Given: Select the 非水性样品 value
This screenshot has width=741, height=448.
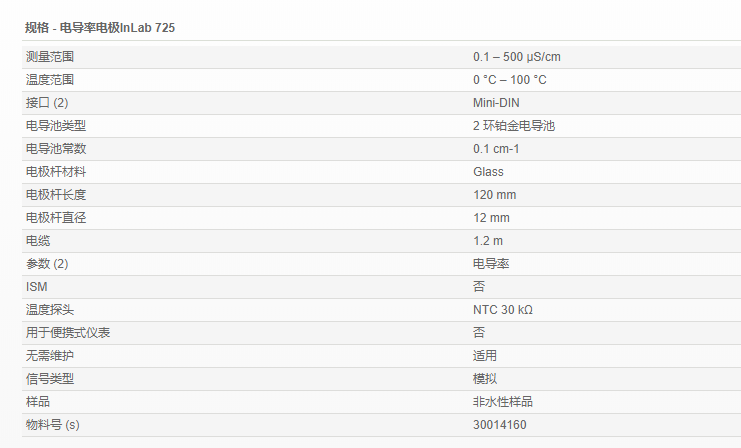Looking at the screenshot, I should point(502,402).
